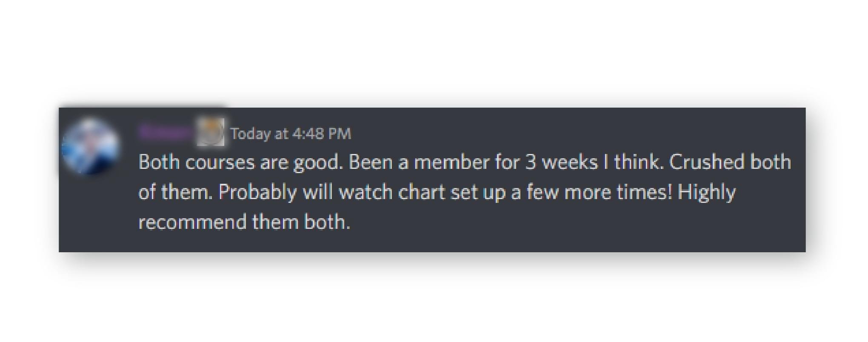Screen dimensions: 868x342
Task: Click the role badge icon beside username
Action: pyautogui.click(x=211, y=132)
